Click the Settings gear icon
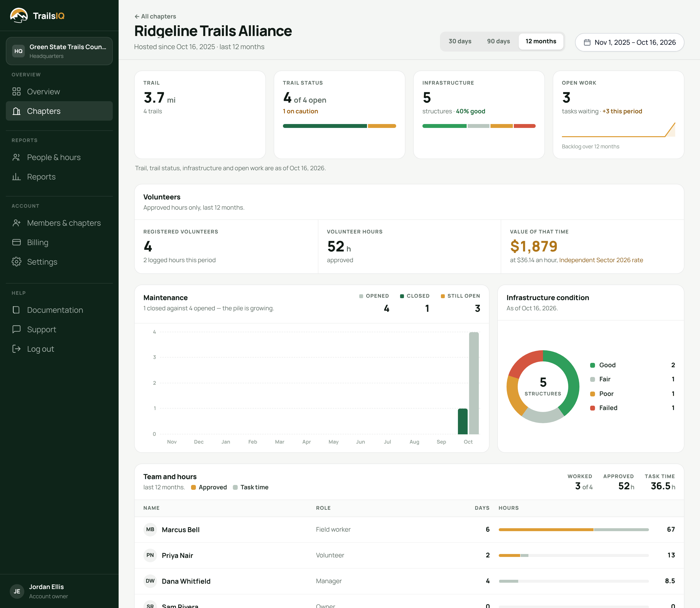The width and height of the screenshot is (700, 608). tap(16, 262)
